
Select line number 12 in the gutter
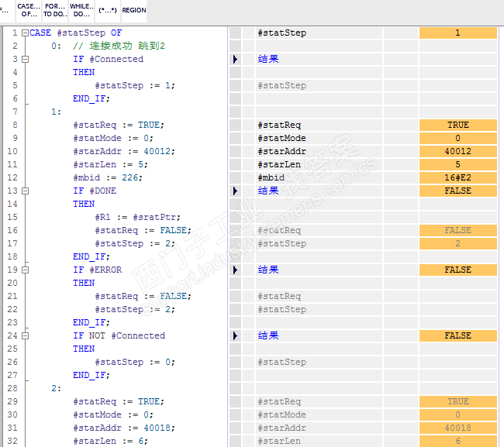point(12,177)
